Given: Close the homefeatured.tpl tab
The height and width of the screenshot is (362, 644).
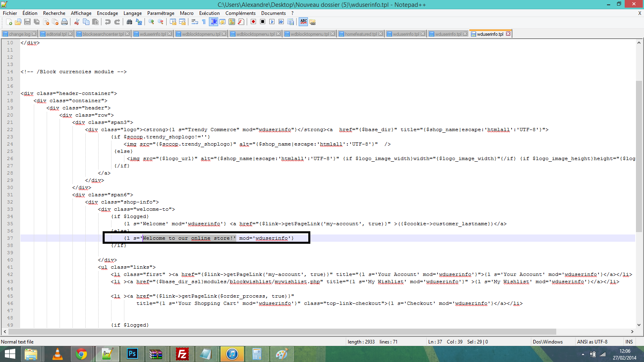Looking at the screenshot, I should [x=381, y=34].
